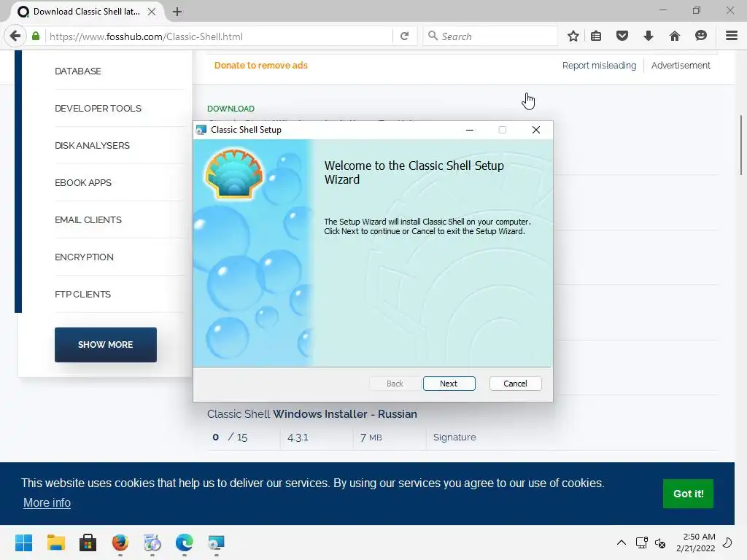Show bookmarks list icon in toolbar
The width and height of the screenshot is (747, 560).
point(596,36)
